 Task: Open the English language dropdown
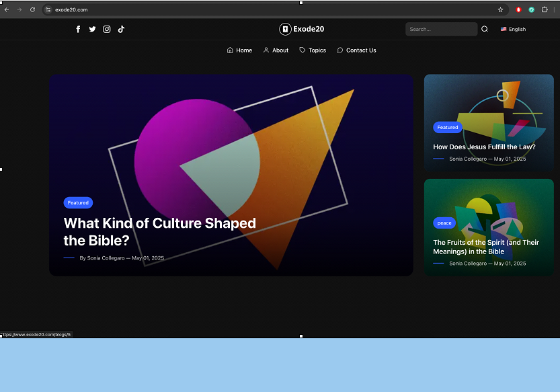pyautogui.click(x=513, y=29)
